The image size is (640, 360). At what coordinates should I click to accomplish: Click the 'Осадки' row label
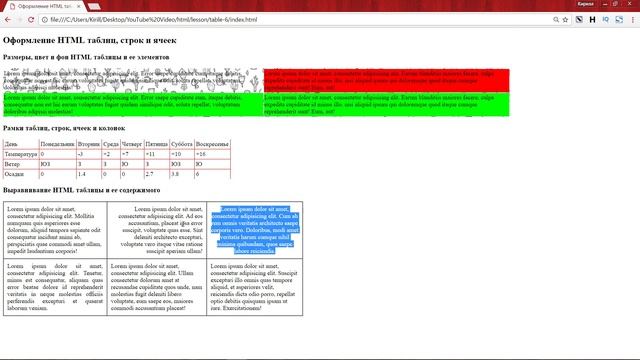click(21, 174)
